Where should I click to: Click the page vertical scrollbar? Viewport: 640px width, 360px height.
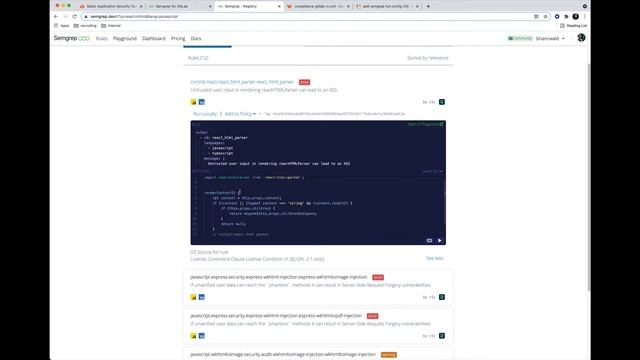point(589,178)
